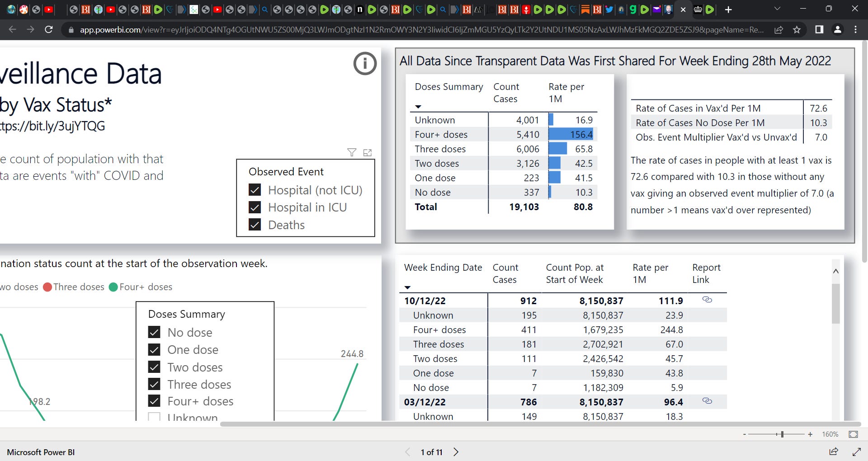Open report link for week 10/12/22
Screen dimensions: 868x461
pos(707,300)
